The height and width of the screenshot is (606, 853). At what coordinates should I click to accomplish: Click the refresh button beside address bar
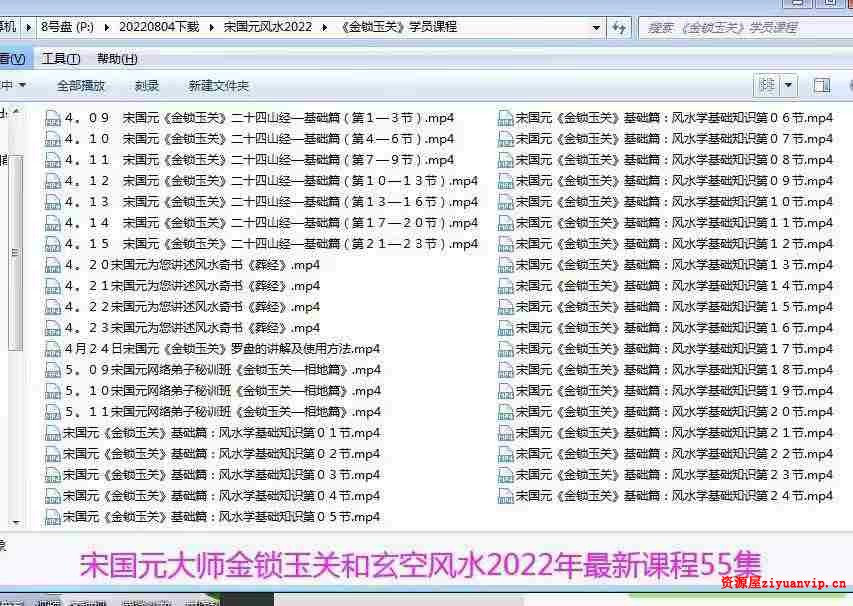point(619,27)
